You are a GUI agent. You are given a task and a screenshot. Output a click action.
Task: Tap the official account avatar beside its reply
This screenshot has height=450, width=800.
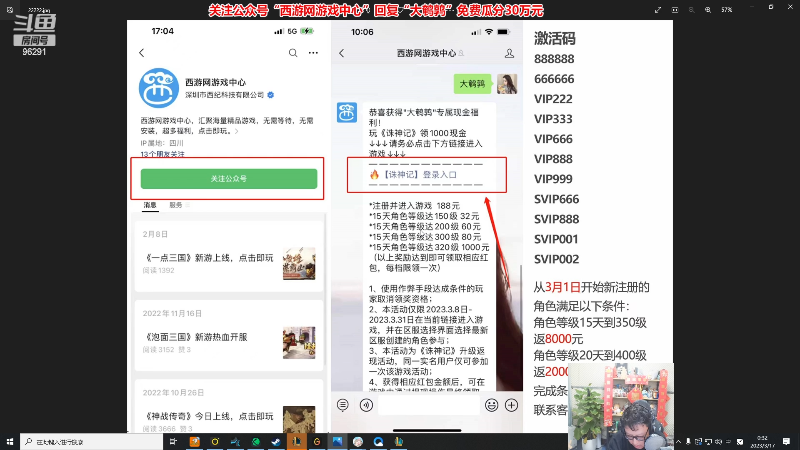347,112
